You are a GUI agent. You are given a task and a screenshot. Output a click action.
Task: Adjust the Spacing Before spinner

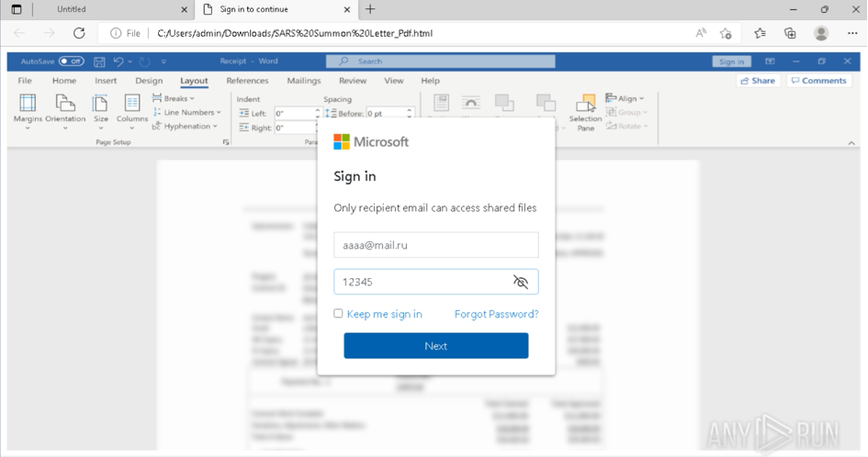(409, 113)
